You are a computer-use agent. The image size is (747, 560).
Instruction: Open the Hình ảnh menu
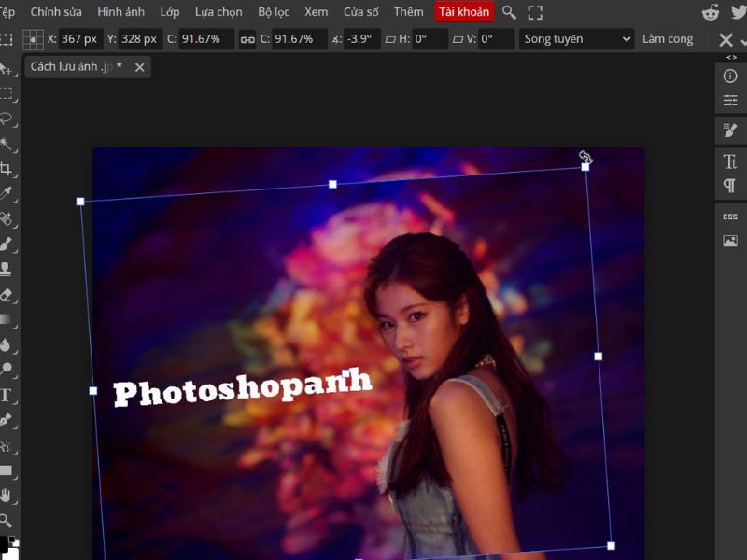[x=121, y=12]
